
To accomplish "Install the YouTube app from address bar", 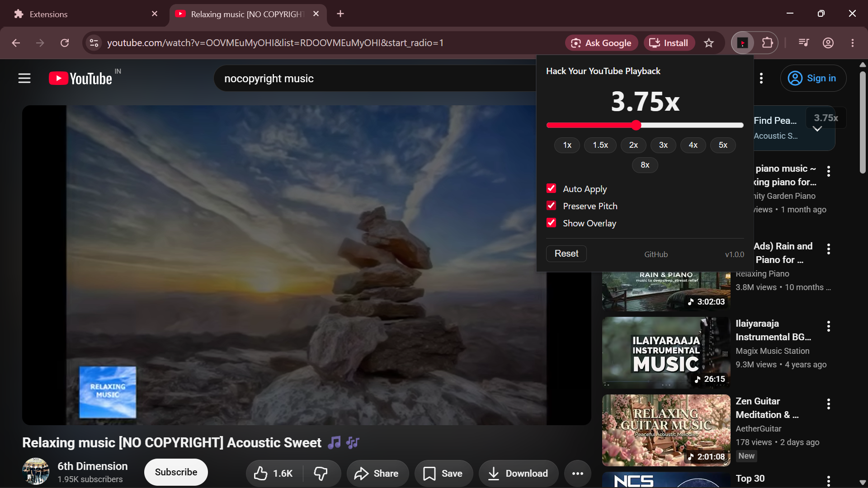I will [669, 43].
